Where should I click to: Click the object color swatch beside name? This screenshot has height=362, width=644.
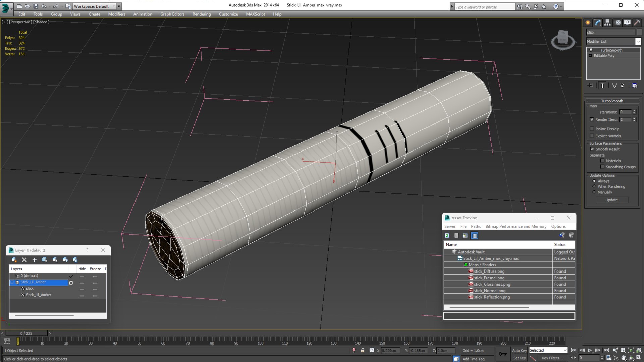(x=640, y=32)
